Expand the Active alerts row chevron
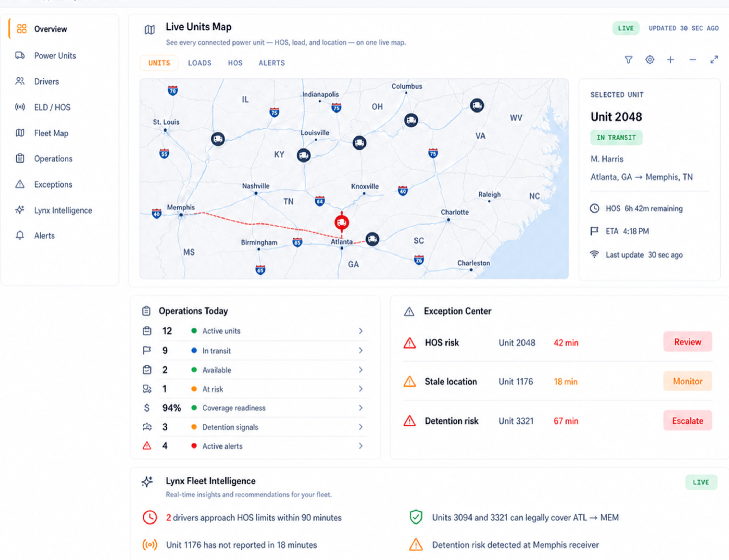 tap(361, 446)
